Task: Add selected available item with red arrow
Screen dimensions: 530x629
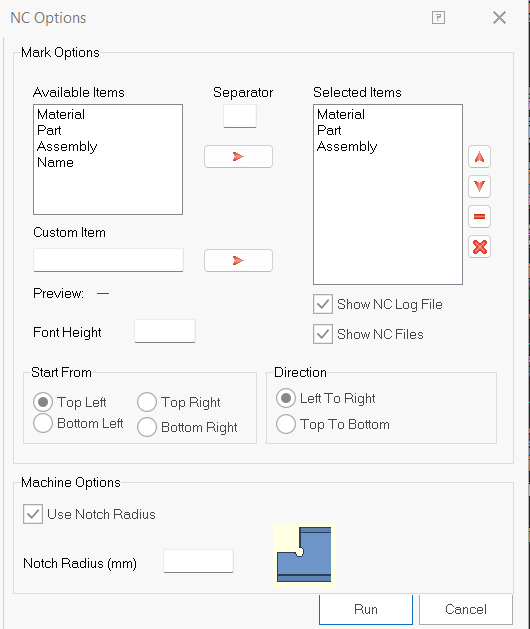Action: tap(238, 156)
